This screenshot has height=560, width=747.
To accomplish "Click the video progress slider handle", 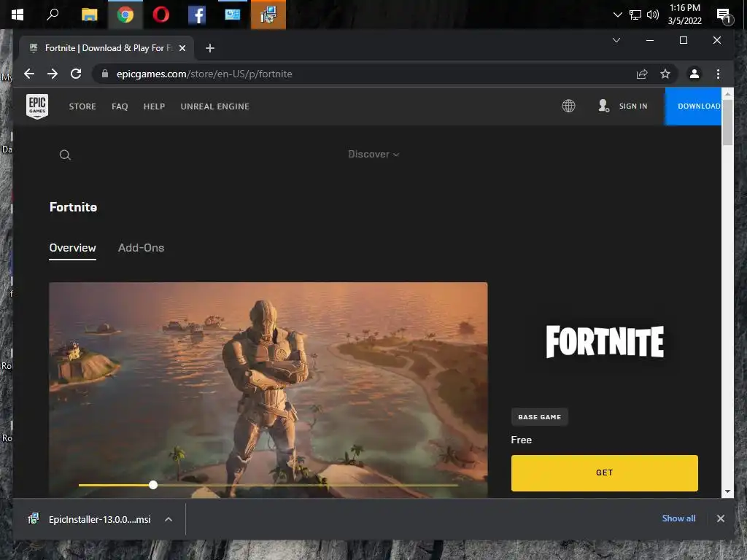I will pos(153,485).
